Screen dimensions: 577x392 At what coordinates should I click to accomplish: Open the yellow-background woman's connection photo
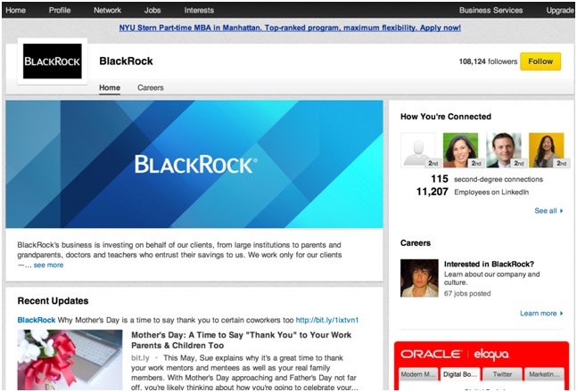click(x=547, y=151)
